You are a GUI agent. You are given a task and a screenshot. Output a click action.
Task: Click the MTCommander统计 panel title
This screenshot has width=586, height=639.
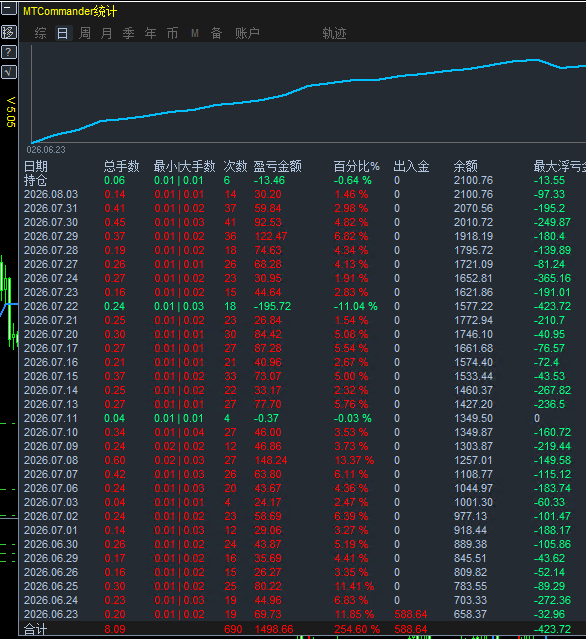point(70,11)
